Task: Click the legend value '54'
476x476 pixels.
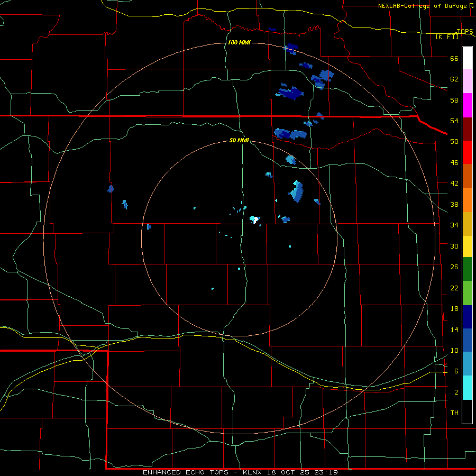Action: [x=454, y=121]
